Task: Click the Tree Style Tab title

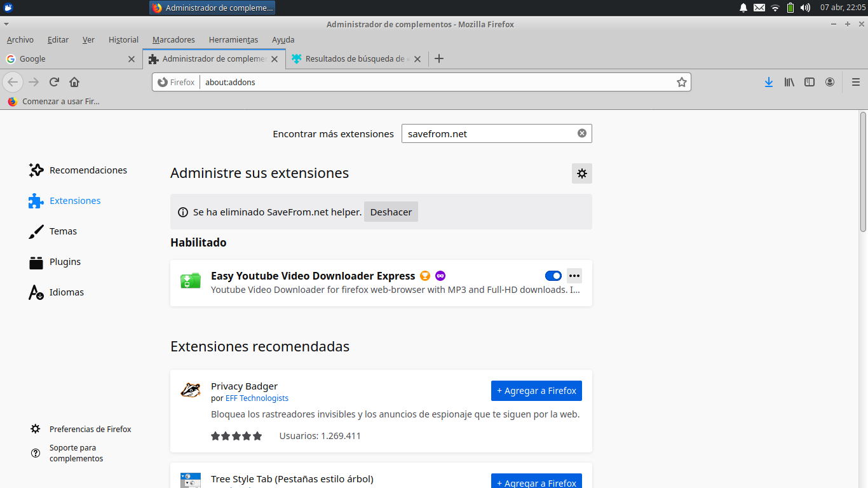Action: 292,479
